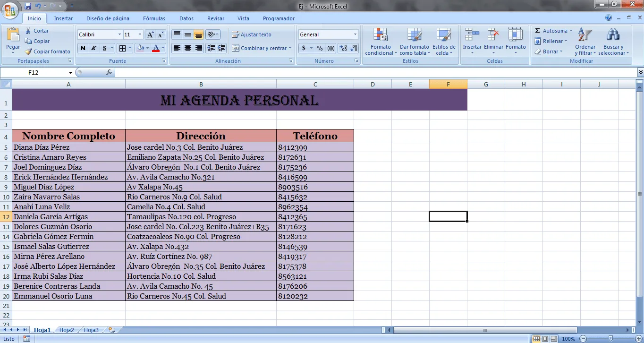The image size is (644, 343).
Task: Switch to page layout view in status bar
Action: 545,339
